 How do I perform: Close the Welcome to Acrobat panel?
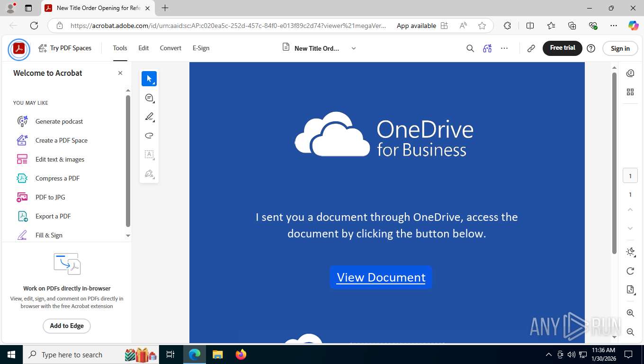click(x=120, y=73)
